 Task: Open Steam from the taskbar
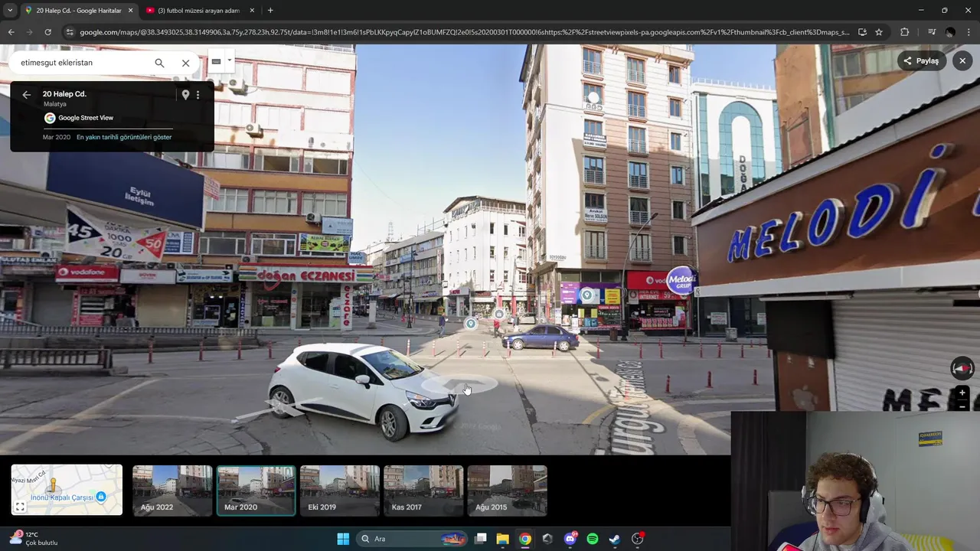[x=614, y=539]
